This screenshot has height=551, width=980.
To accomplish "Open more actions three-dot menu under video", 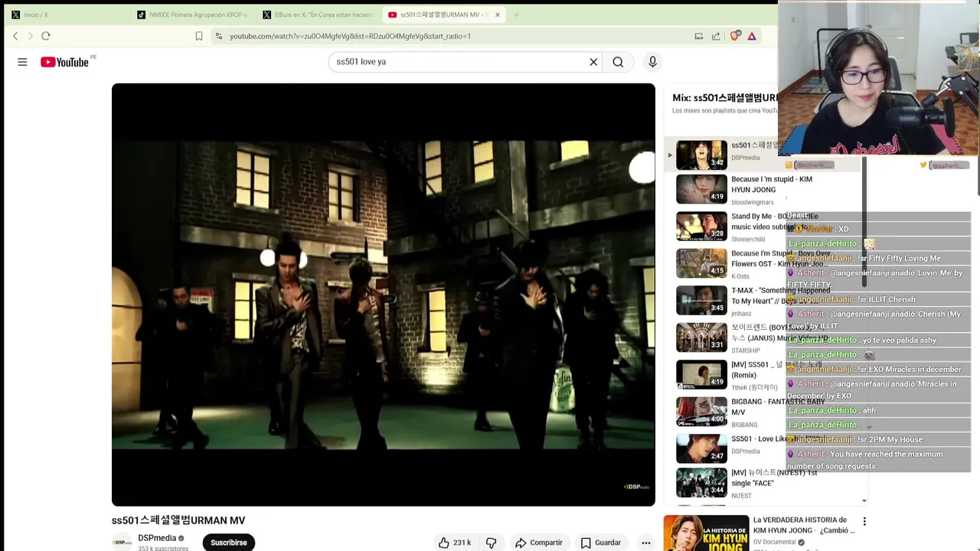I will click(x=646, y=543).
